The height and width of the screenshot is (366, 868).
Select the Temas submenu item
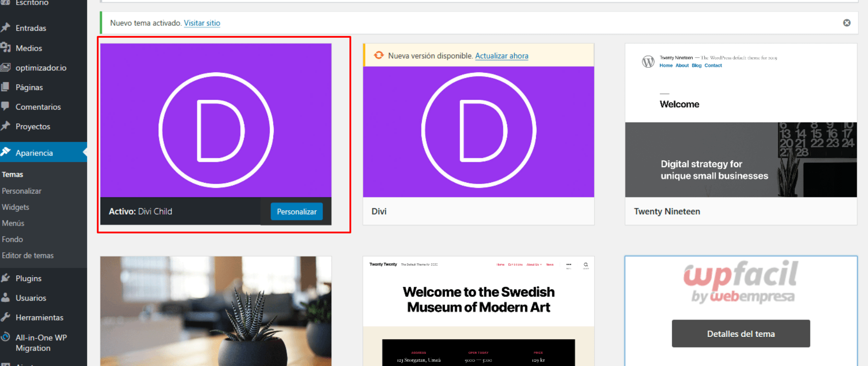(12, 174)
